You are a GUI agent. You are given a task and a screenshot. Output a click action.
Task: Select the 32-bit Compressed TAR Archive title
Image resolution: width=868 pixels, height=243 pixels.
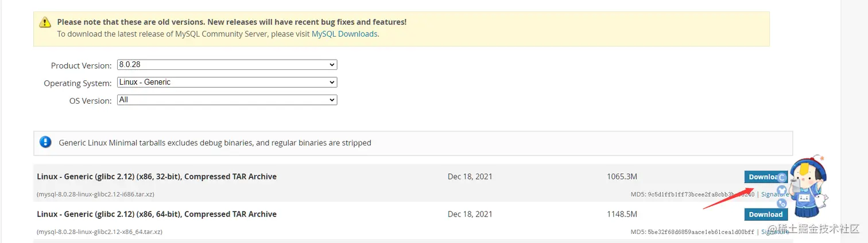(x=157, y=177)
